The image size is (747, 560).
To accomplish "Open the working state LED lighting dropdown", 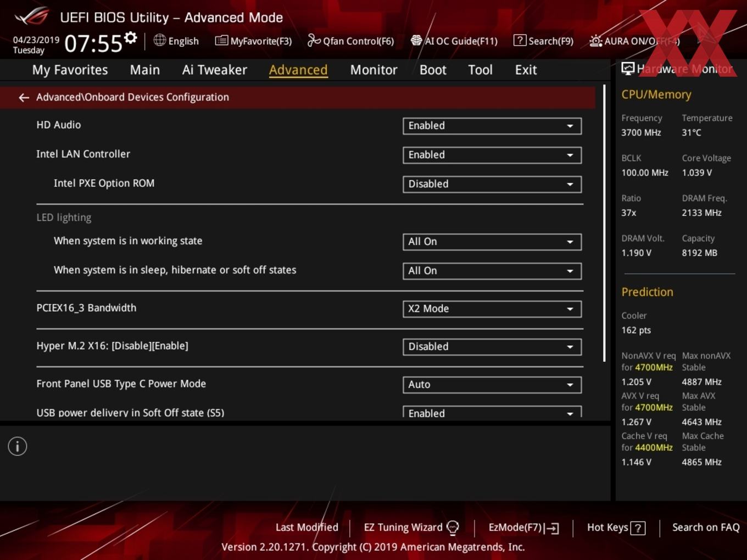I will click(492, 242).
